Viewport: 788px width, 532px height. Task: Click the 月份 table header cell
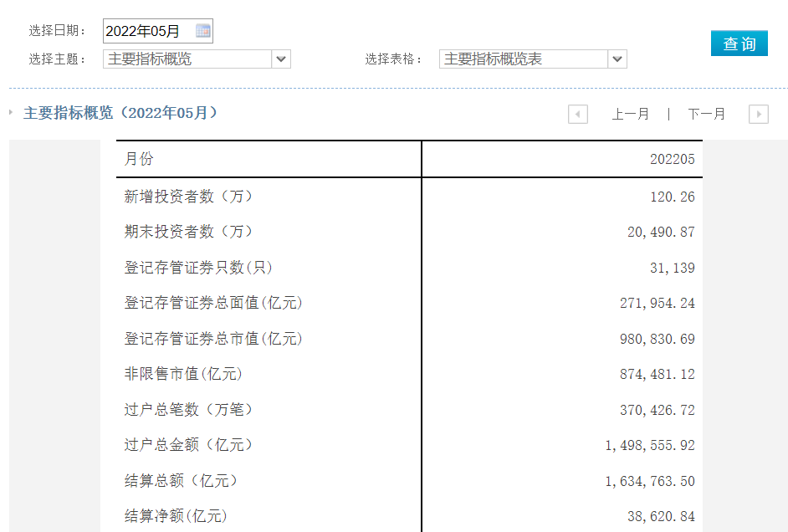139,159
